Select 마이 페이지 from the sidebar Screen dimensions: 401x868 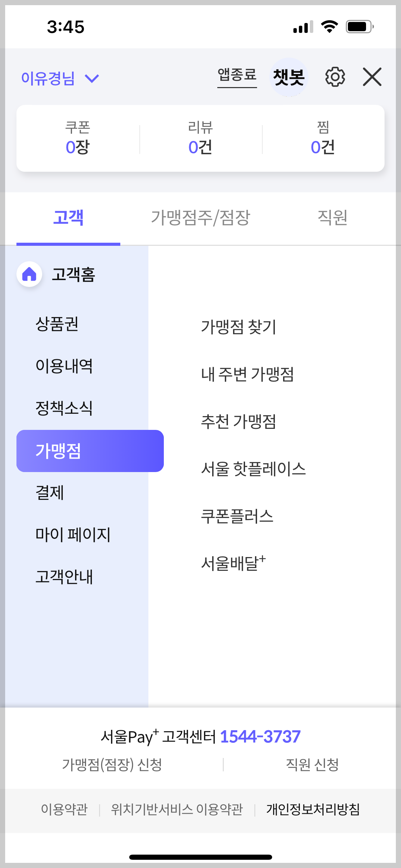72,535
